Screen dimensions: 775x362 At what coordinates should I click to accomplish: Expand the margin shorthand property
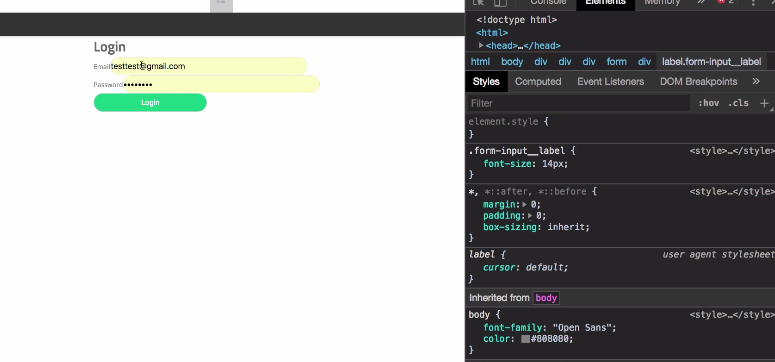tap(524, 204)
